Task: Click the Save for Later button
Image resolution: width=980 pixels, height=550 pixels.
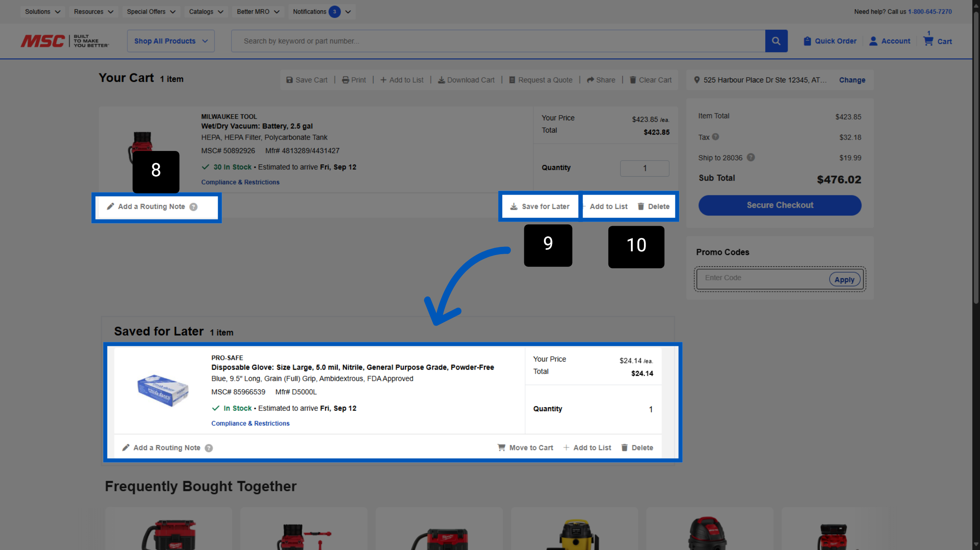Action: [x=539, y=206]
